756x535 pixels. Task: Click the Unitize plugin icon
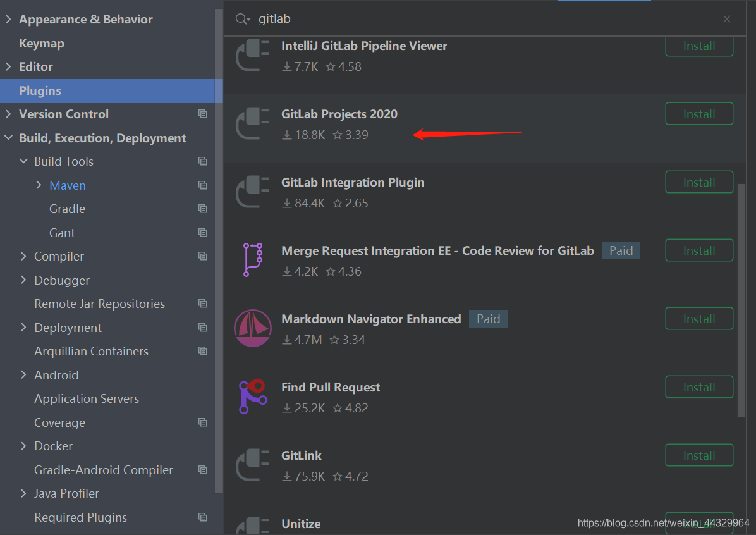(252, 526)
